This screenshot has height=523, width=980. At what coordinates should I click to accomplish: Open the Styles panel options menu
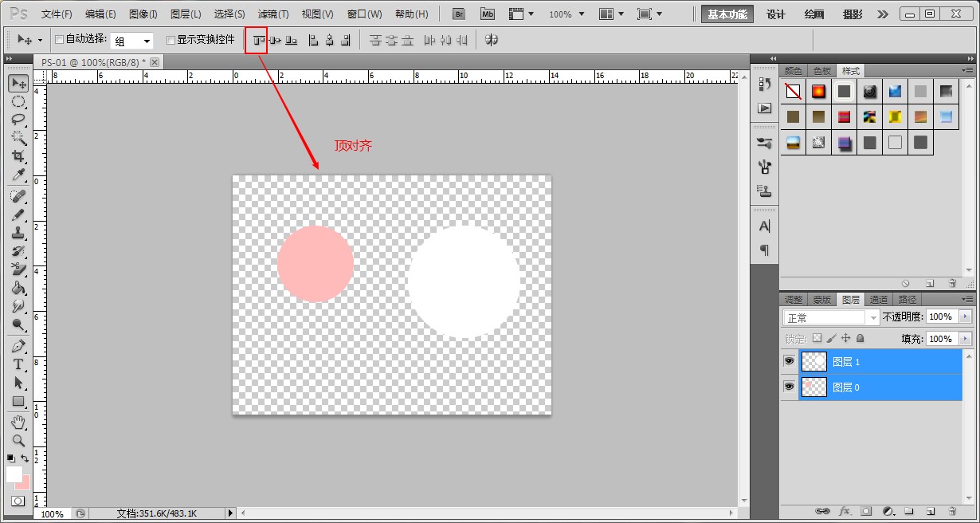pos(968,71)
